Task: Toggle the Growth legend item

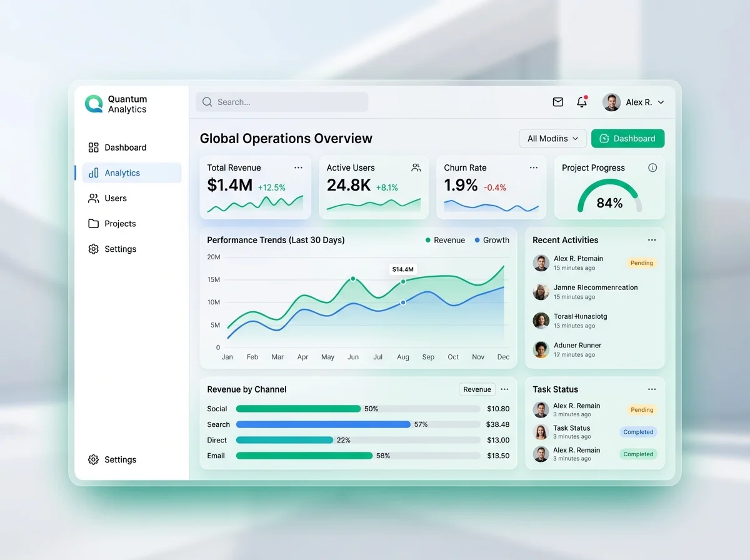Action: (492, 240)
